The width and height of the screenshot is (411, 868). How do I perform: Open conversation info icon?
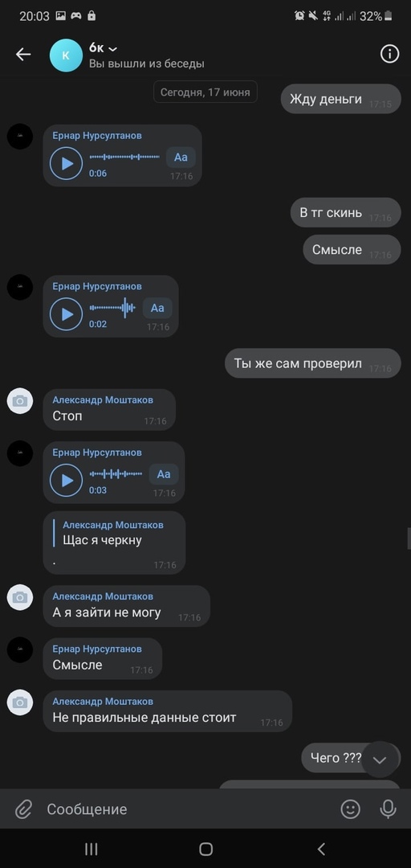389,55
